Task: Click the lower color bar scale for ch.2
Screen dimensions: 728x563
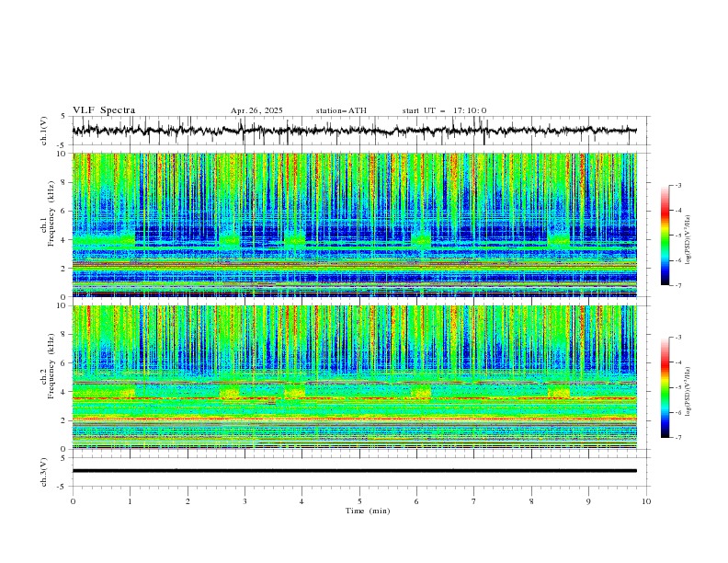Action: (665, 387)
